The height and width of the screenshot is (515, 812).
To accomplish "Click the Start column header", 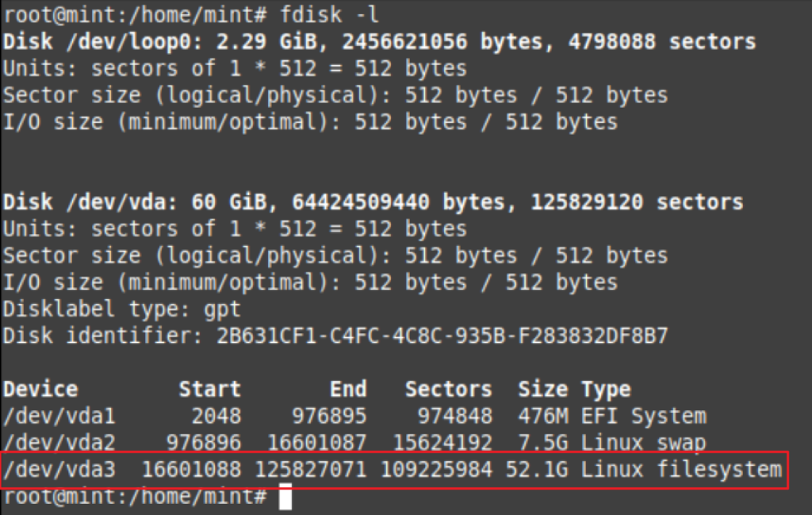I will click(x=209, y=389).
